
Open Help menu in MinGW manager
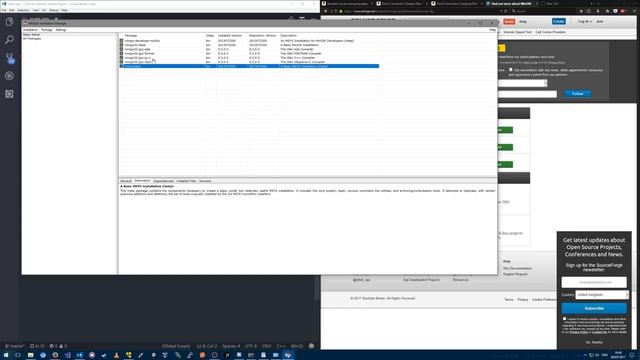click(x=492, y=30)
